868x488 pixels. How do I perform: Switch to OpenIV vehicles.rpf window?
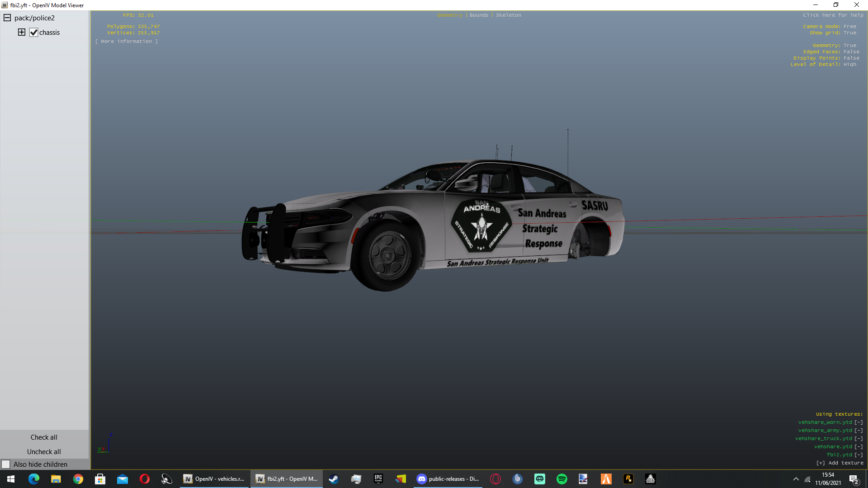tap(214, 479)
